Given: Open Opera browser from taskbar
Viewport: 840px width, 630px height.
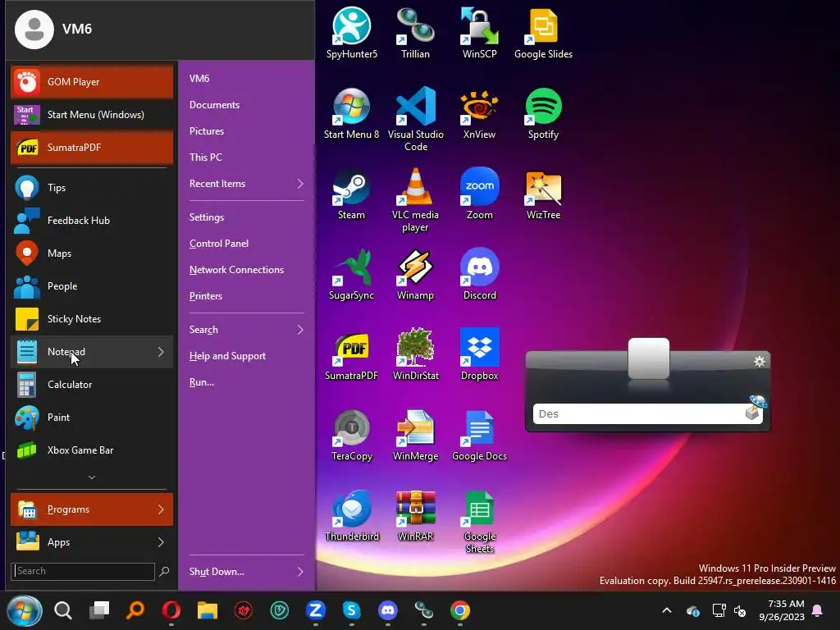Looking at the screenshot, I should [171, 610].
